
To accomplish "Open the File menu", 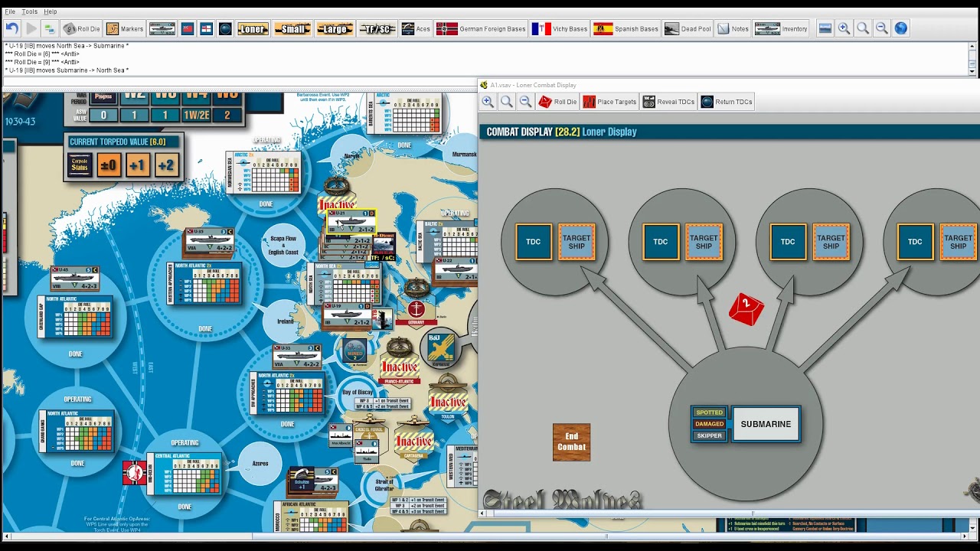I will (10, 11).
